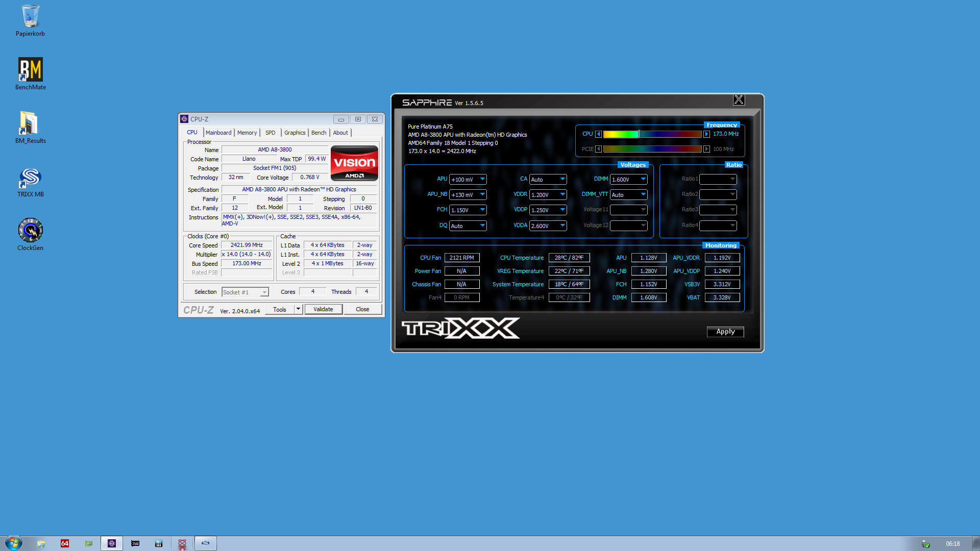The width and height of the screenshot is (980, 551).
Task: Click the CPU frequency color slider
Action: point(652,134)
